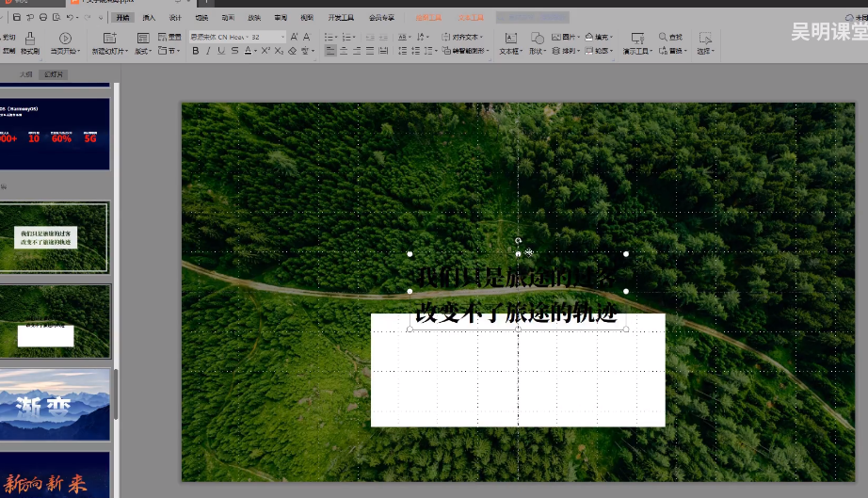Click the New Slide (新建幻灯片) icon
868x498 pixels.
[x=109, y=38]
